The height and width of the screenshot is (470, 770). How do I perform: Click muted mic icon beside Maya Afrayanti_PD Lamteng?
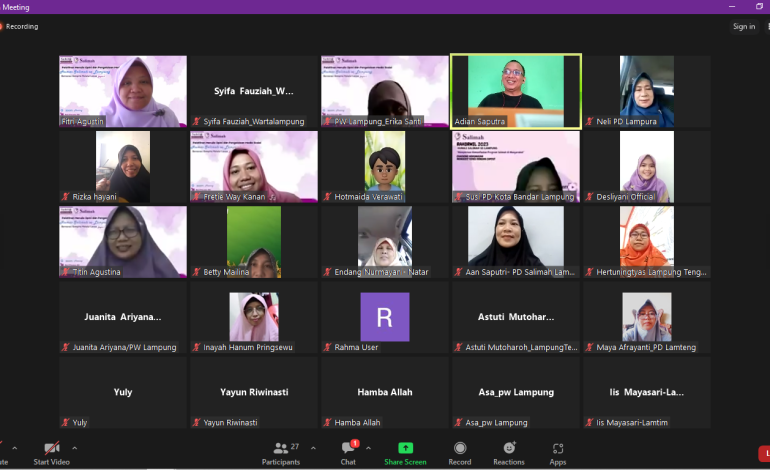pyautogui.click(x=589, y=347)
